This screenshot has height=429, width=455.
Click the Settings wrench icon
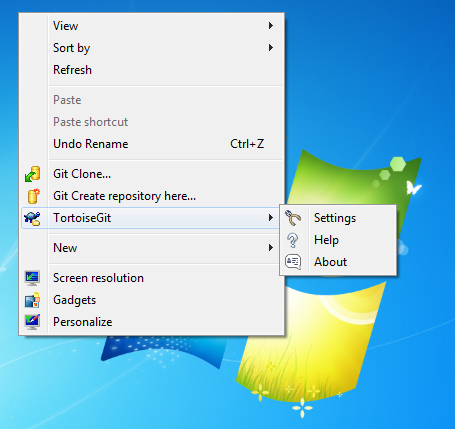(293, 218)
